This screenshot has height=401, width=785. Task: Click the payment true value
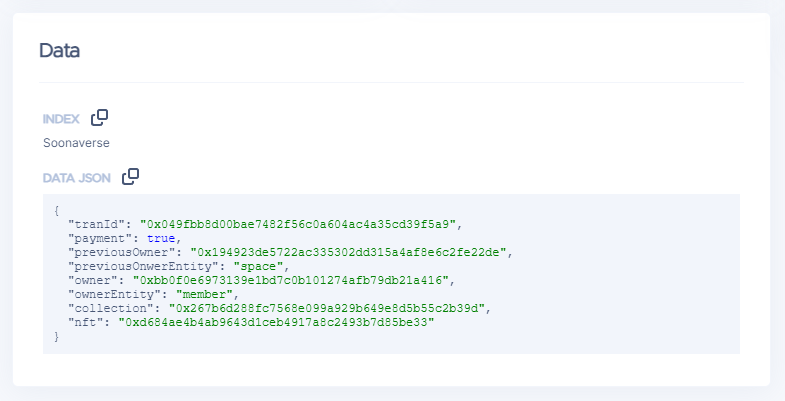[161, 238]
